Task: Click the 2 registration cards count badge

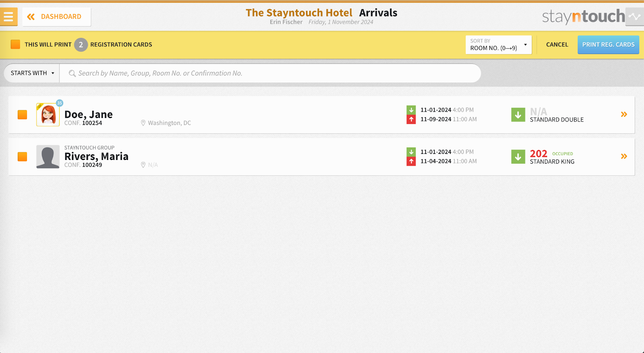Action: click(81, 45)
